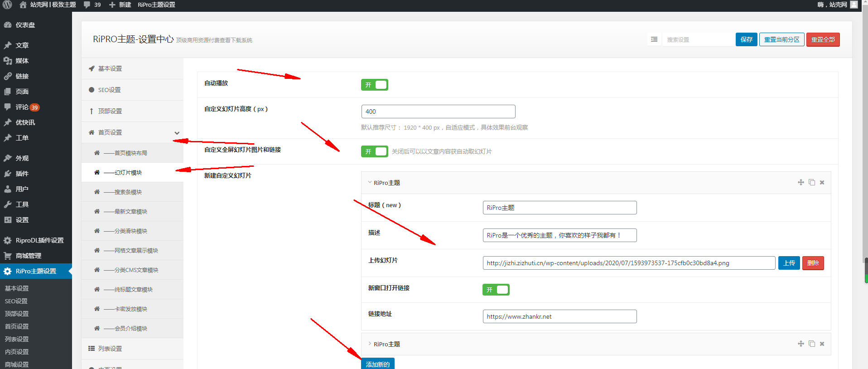Open 插件 plugins in admin sidebar
This screenshot has height=369, width=868.
36,174
